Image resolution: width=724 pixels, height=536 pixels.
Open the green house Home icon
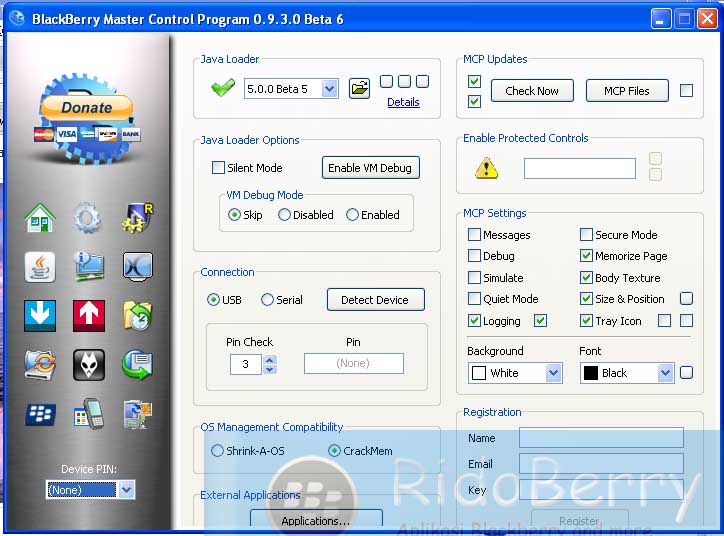40,217
